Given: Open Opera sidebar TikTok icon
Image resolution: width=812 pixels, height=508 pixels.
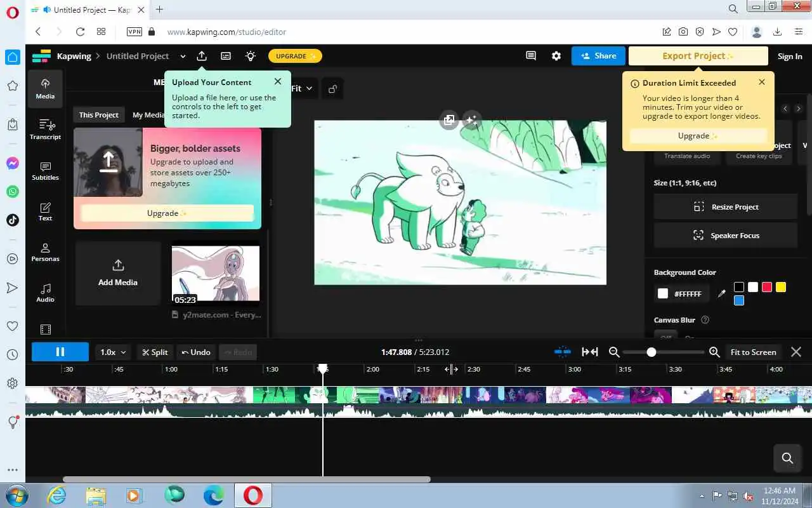Looking at the screenshot, I should point(12,220).
